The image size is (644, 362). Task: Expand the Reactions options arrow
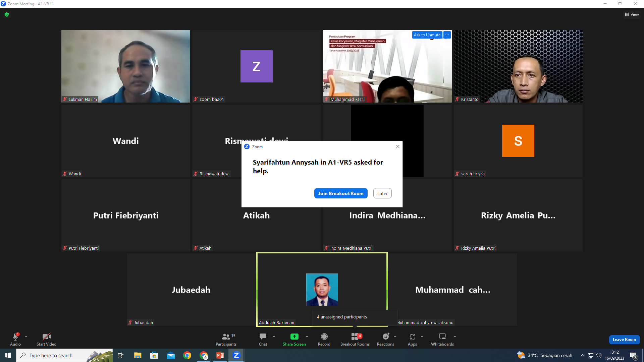click(x=395, y=337)
